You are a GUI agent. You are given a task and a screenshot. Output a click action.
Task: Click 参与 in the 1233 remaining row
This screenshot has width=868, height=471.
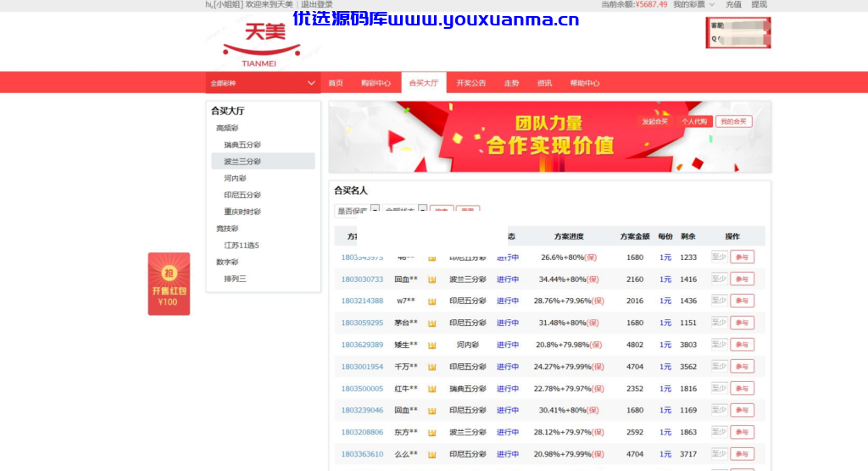tap(742, 257)
